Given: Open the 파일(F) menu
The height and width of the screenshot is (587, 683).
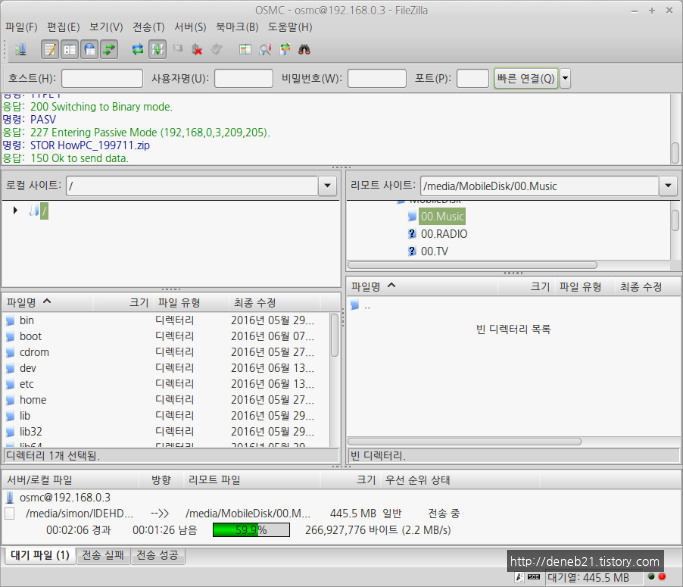Looking at the screenshot, I should point(21,27).
